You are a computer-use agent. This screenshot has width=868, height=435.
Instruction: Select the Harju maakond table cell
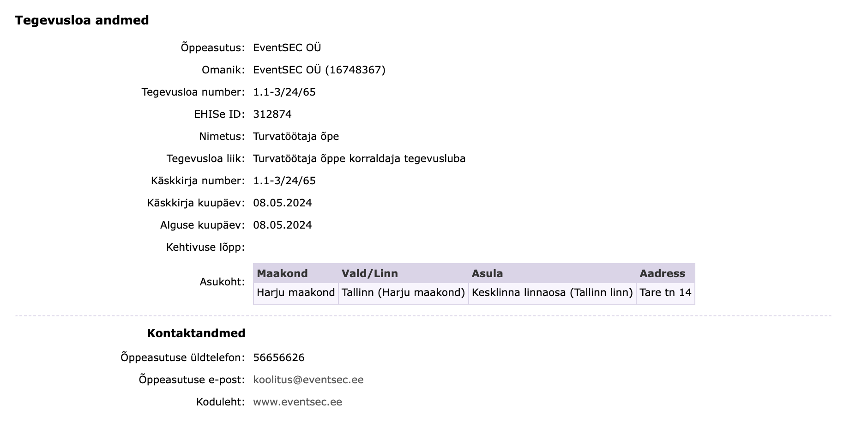tap(296, 293)
